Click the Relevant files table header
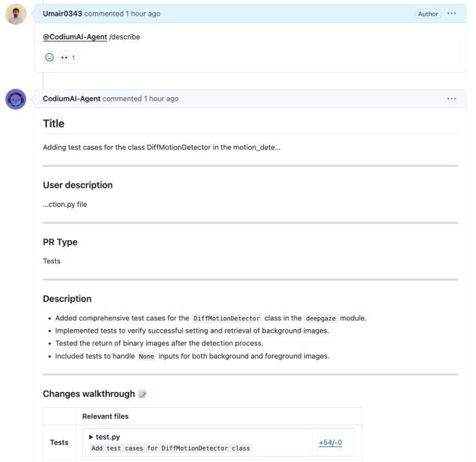 [105, 416]
